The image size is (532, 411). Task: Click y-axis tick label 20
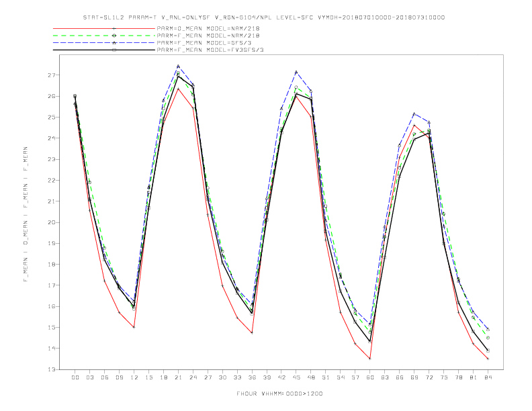point(51,222)
